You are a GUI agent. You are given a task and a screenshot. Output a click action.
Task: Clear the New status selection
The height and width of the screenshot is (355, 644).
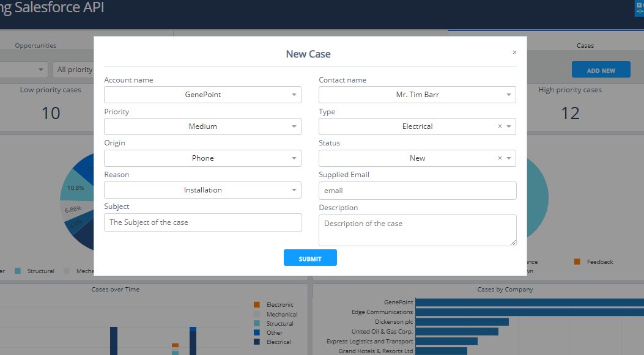coord(500,158)
